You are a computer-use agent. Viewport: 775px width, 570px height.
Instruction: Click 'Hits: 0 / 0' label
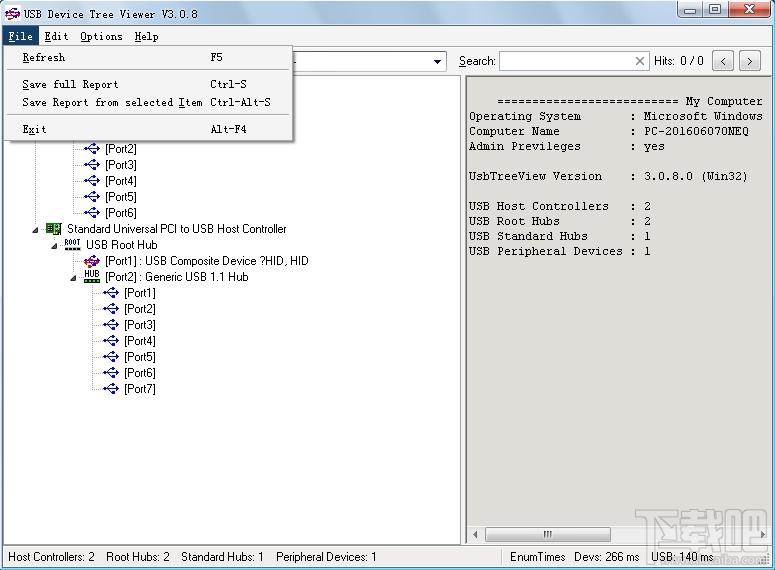[679, 61]
